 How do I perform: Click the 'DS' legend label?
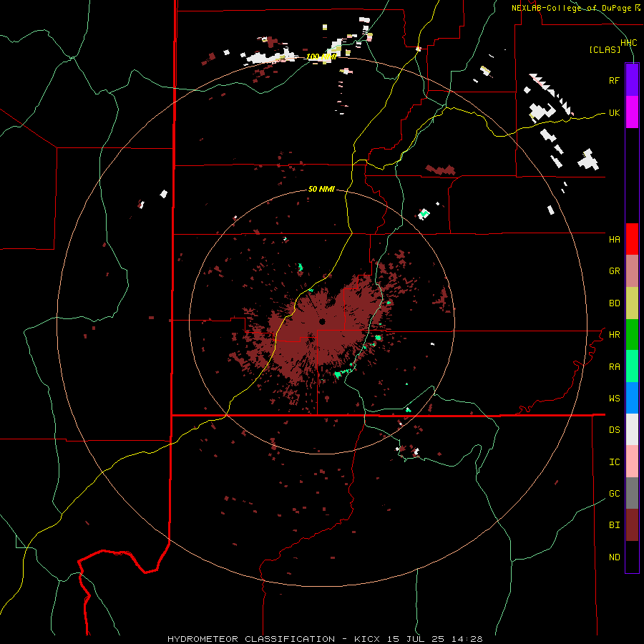(x=614, y=429)
